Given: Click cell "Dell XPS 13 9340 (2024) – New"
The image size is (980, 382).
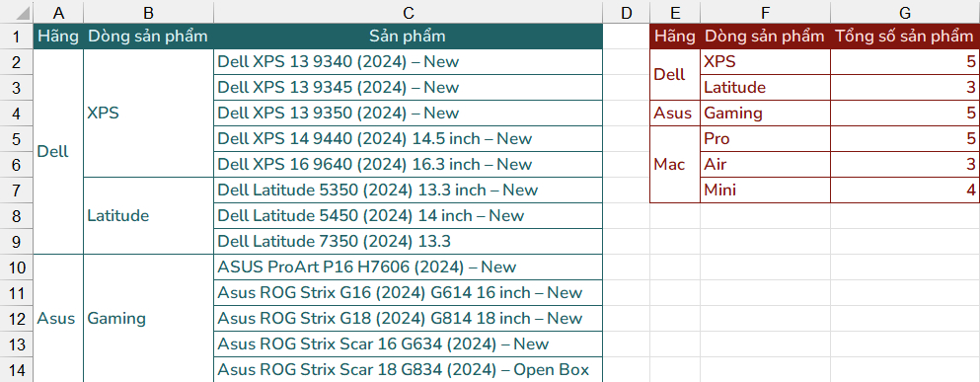Looking at the screenshot, I should click(x=409, y=62).
